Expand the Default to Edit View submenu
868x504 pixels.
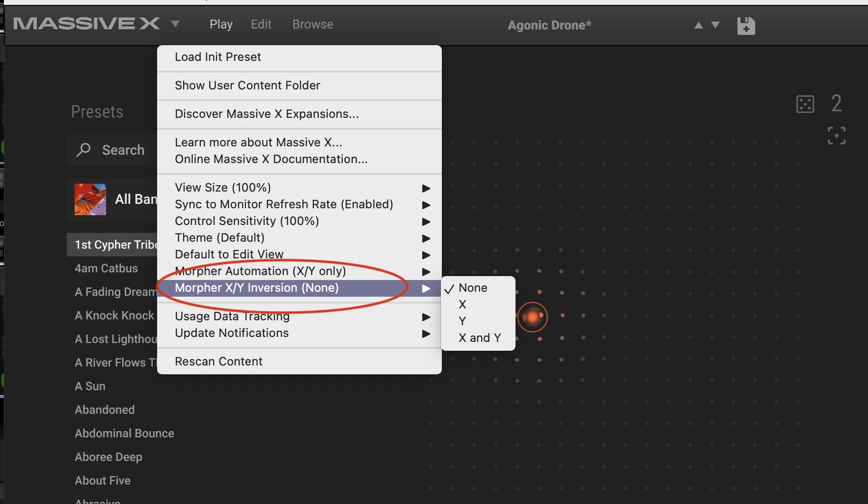299,254
